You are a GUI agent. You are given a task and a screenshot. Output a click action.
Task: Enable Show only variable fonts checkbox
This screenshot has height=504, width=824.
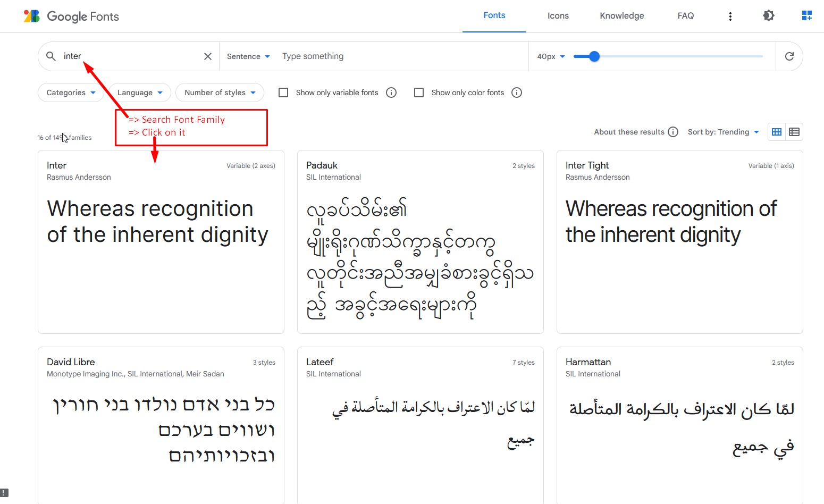284,93
